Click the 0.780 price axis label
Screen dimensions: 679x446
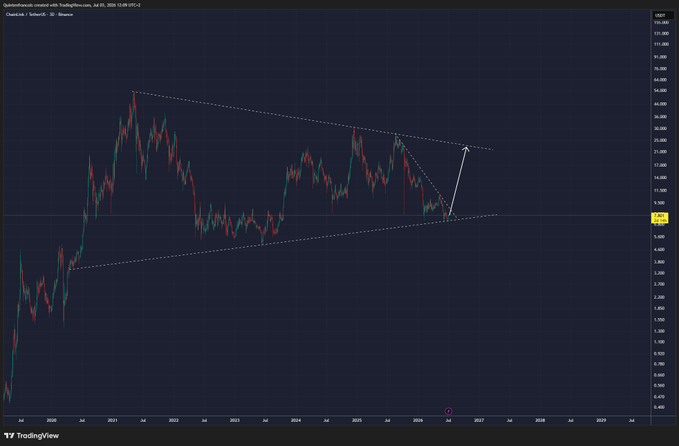point(660,364)
